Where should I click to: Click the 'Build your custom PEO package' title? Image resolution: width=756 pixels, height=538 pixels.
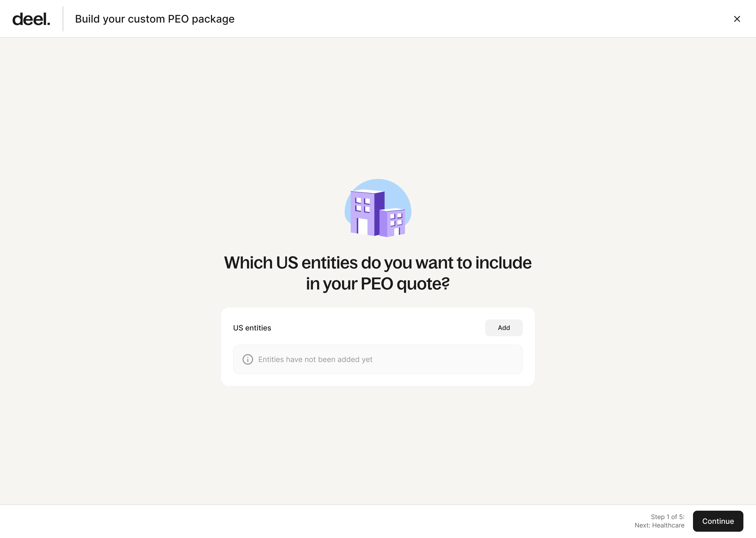pyautogui.click(x=155, y=19)
